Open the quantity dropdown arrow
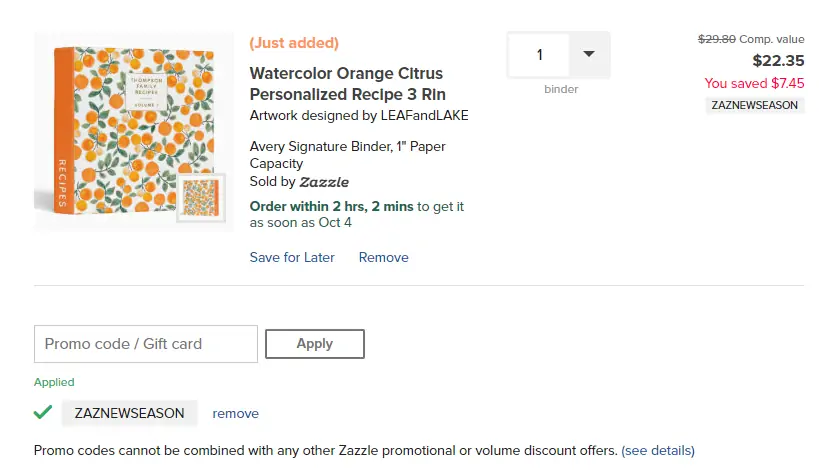 coord(588,55)
